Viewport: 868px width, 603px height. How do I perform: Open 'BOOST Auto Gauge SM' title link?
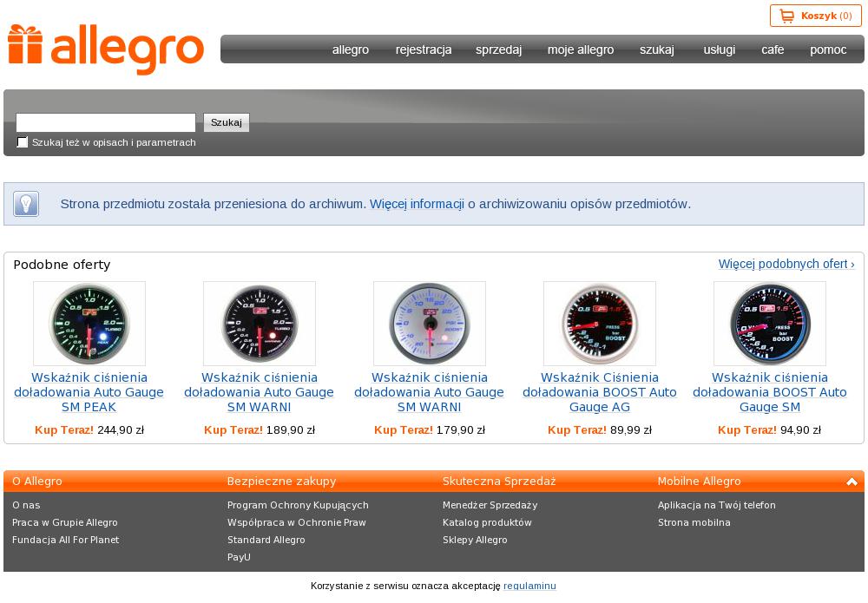(x=769, y=392)
